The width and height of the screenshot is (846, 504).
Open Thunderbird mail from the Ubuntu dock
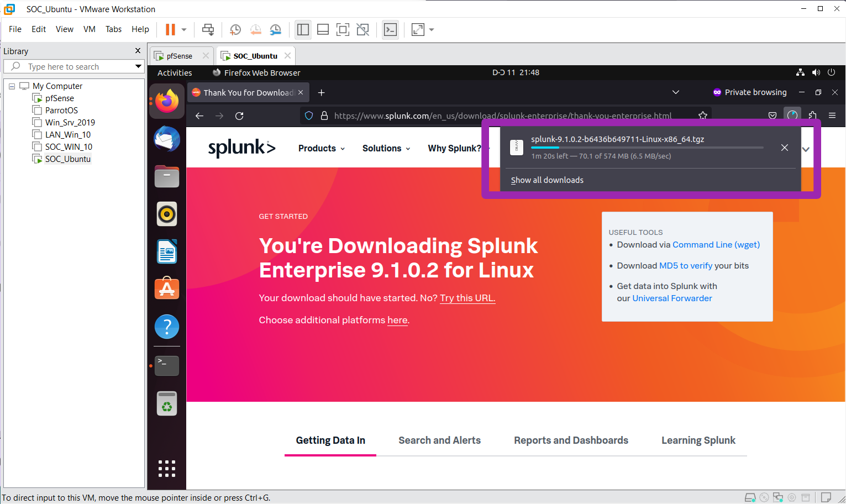pos(167,139)
